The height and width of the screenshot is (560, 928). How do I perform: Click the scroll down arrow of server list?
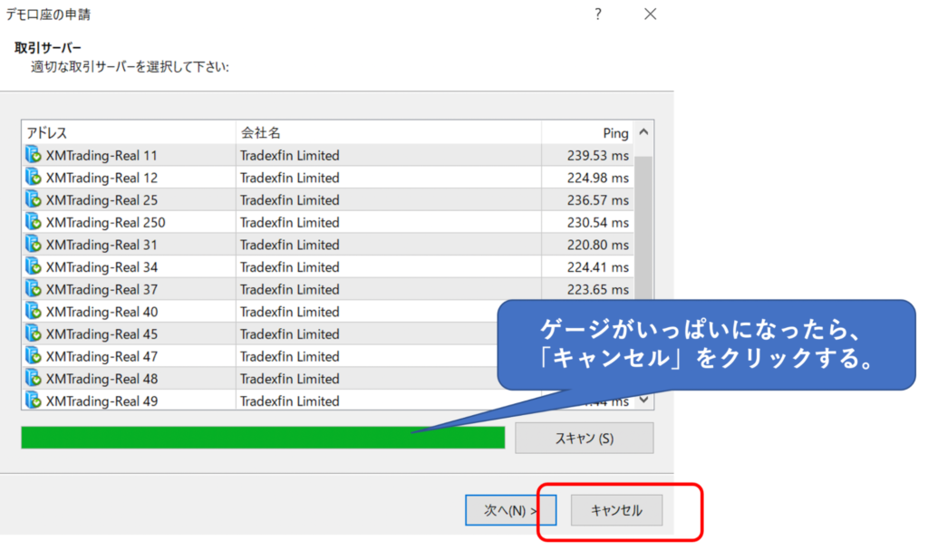(644, 401)
